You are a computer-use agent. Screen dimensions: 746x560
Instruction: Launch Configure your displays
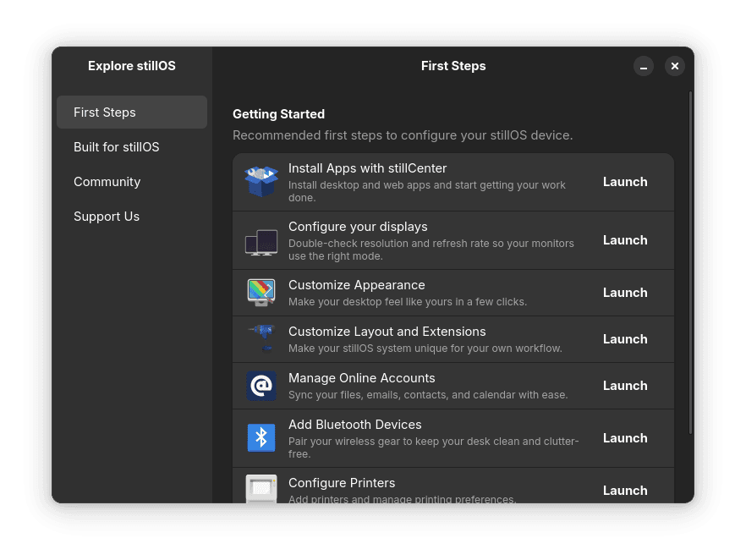625,240
